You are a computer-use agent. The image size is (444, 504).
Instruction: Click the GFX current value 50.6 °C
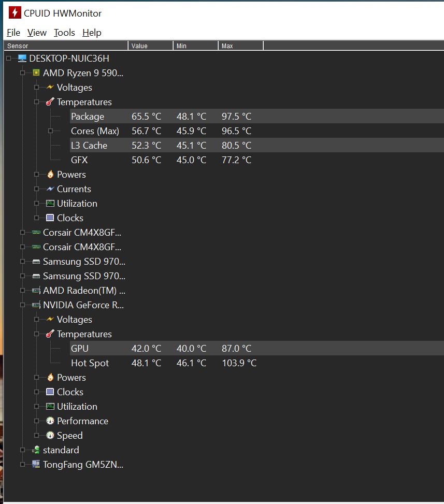pyautogui.click(x=146, y=160)
